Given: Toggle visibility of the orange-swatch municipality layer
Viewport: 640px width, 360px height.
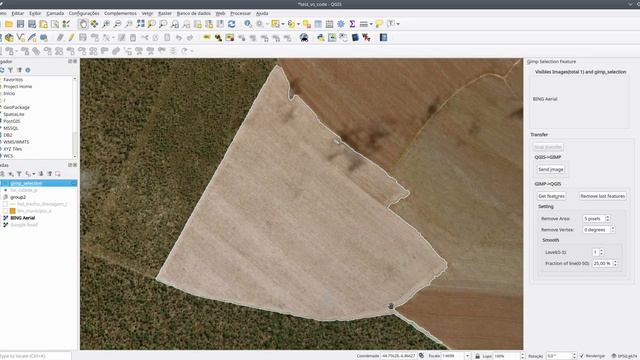Looking at the screenshot, I should click(5, 211).
